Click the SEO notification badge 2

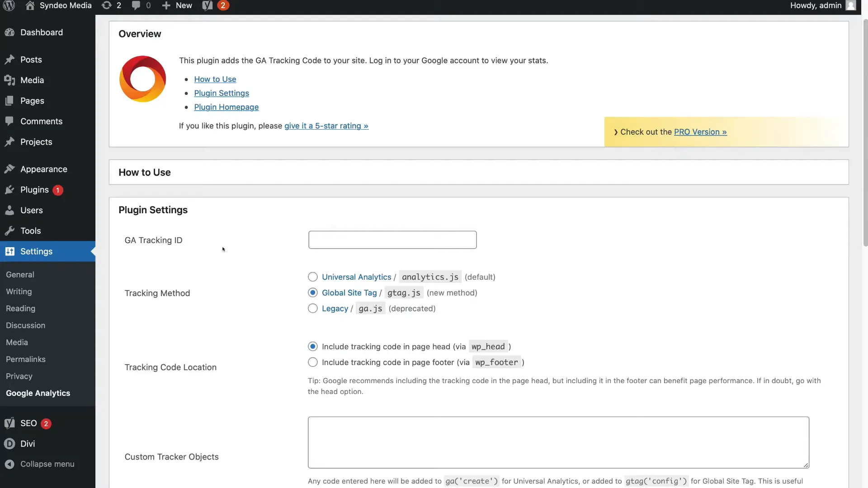coord(46,424)
